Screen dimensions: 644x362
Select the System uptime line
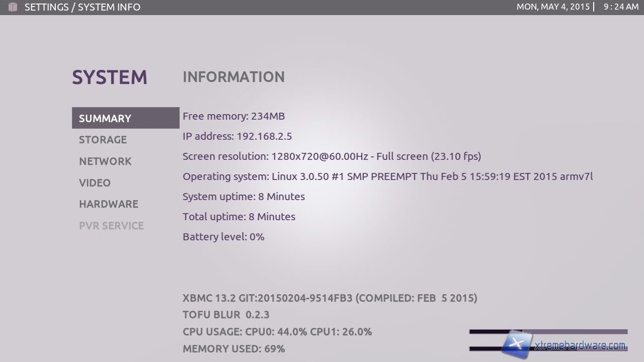tap(244, 197)
